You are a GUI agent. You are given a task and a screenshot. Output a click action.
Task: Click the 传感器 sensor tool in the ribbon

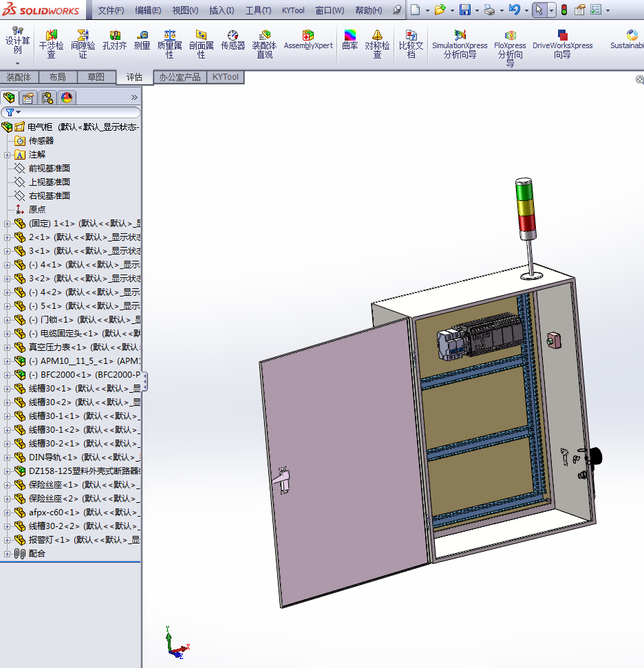point(233,40)
